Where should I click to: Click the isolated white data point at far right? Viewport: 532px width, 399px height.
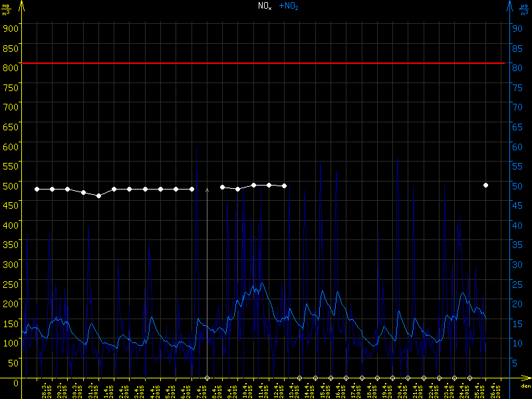(485, 185)
